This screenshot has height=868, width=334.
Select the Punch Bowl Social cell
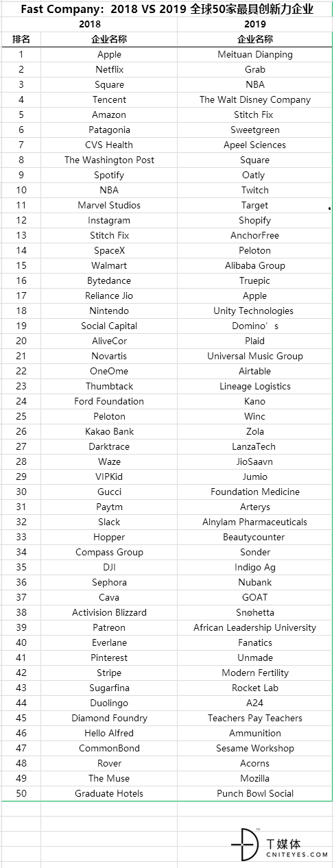coord(254,793)
